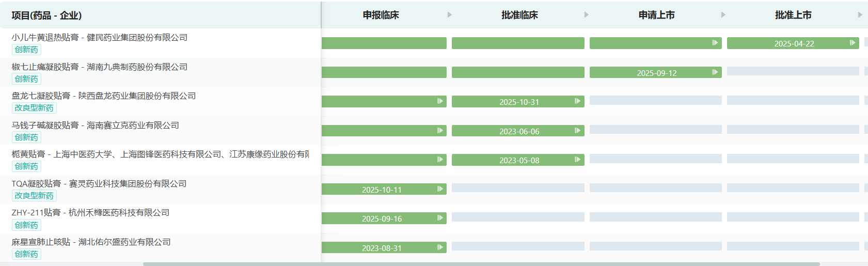Click arrow icon in 马钱子碱凝胶贴膏 2023-06-06 bar
Image resolution: width=868 pixels, height=266 pixels.
point(578,131)
